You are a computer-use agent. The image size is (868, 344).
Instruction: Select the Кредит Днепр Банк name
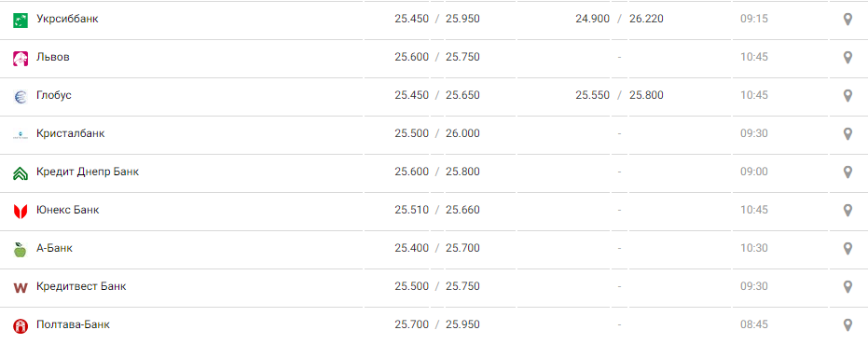click(x=88, y=172)
